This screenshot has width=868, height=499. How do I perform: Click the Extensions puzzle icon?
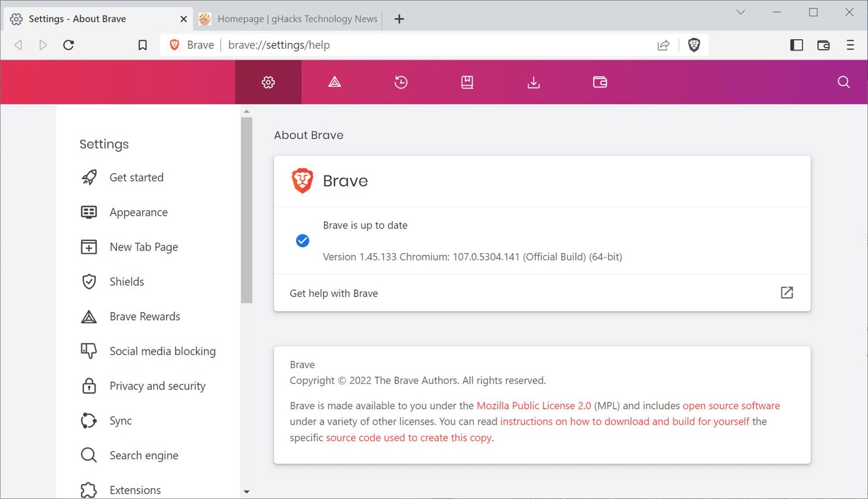click(x=89, y=490)
